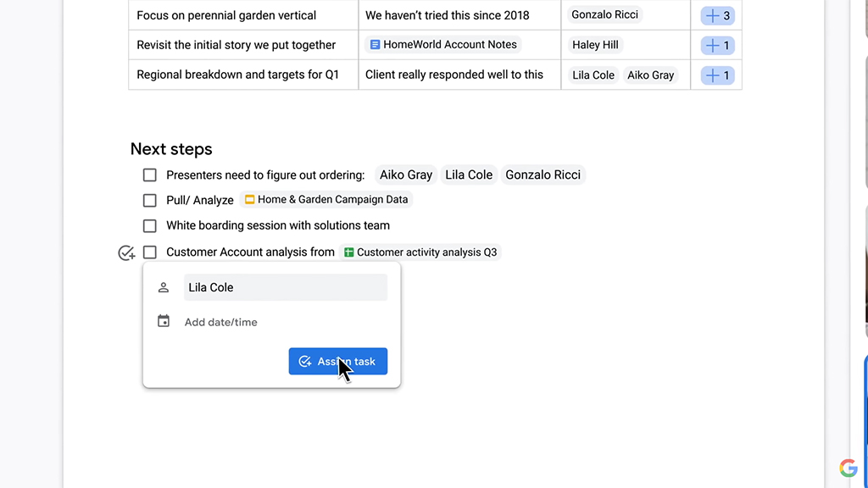868x488 pixels.
Task: Check the Pull/Analyze task checkbox
Action: (x=150, y=201)
